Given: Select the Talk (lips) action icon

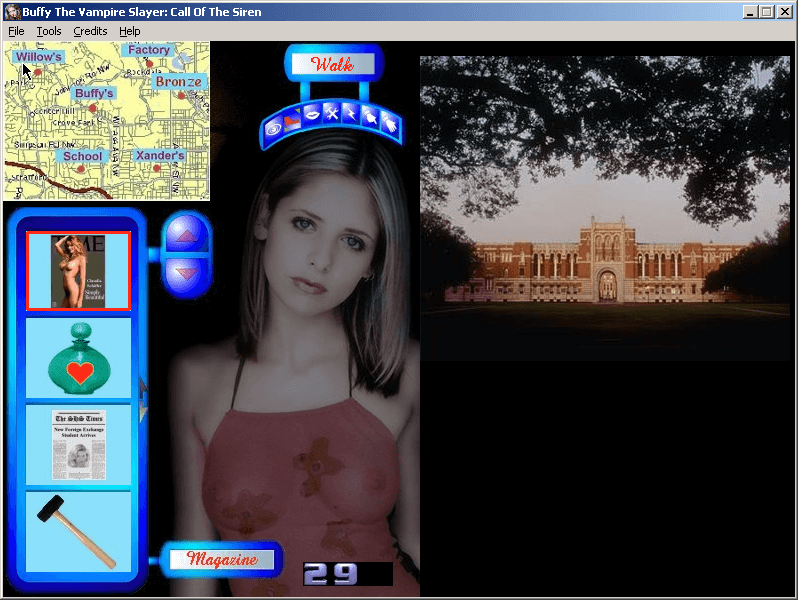Looking at the screenshot, I should coord(311,114).
